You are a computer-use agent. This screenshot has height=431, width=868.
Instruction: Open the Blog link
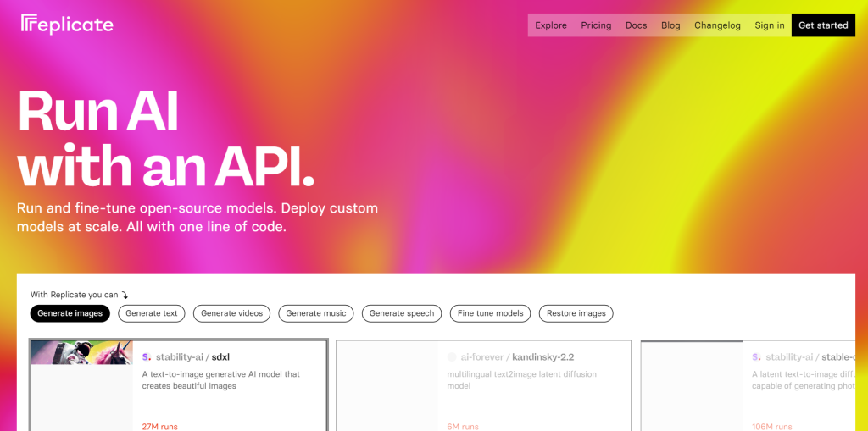click(670, 25)
